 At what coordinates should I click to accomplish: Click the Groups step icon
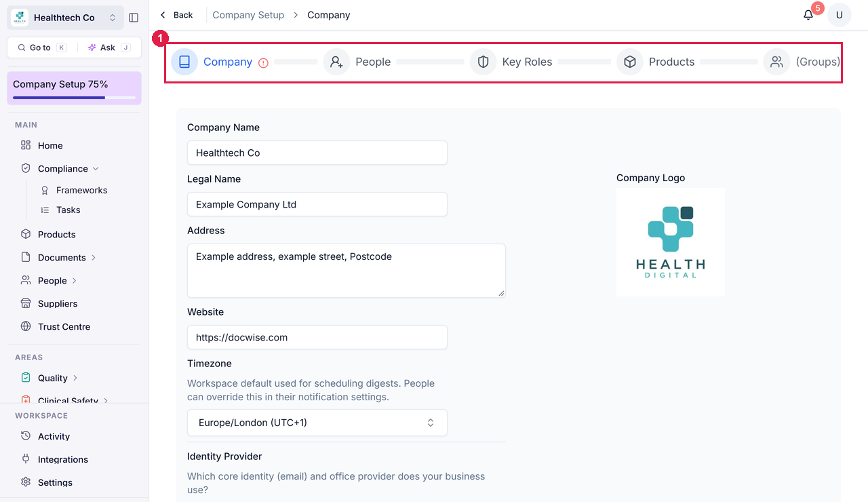pyautogui.click(x=776, y=62)
